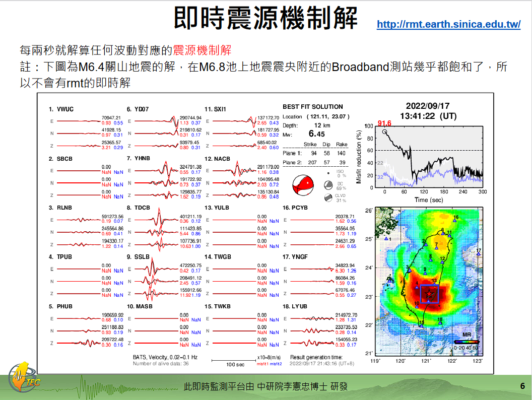Click the amplitude value 591273.56
The width and height of the screenshot is (532, 400).
112,217
